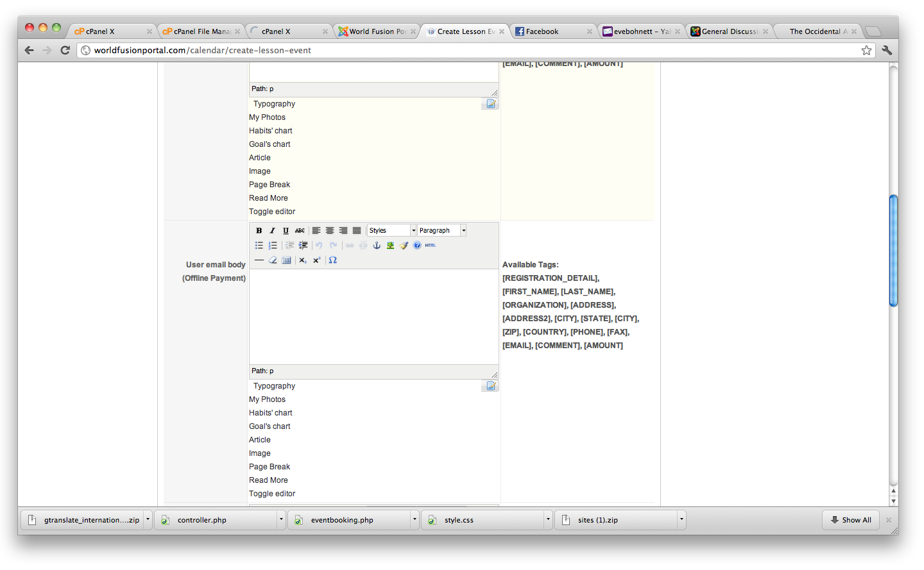Image resolution: width=924 pixels, height=570 pixels.
Task: Apply subscript formatting
Action: pos(303,260)
